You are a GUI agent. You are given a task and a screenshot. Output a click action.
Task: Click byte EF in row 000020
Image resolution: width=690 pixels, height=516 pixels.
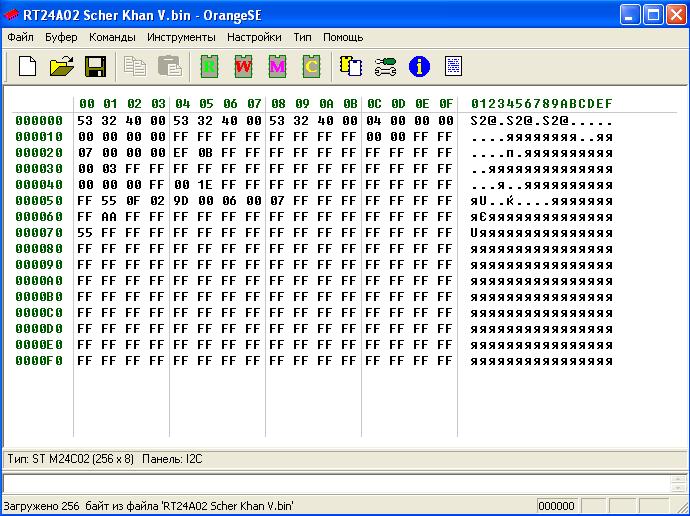(181, 153)
